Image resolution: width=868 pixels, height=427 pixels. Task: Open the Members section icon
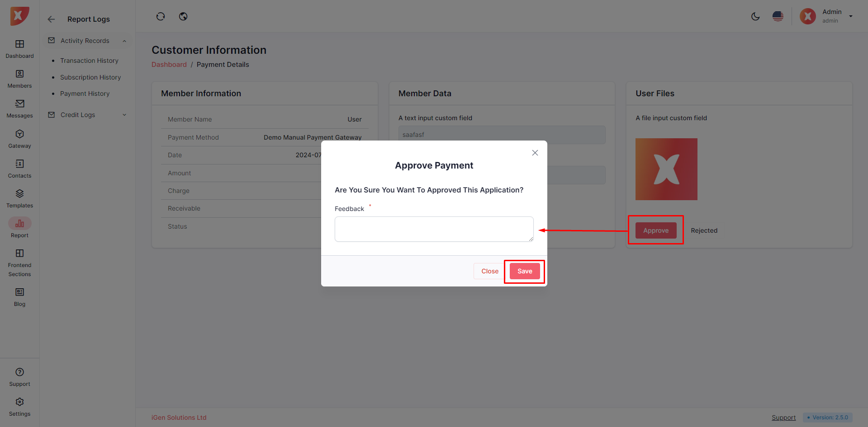point(19,74)
